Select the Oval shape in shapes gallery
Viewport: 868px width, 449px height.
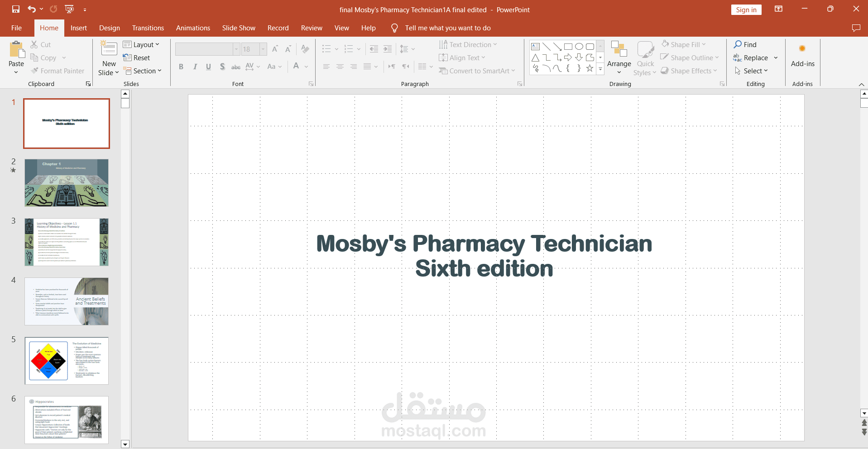[579, 47]
